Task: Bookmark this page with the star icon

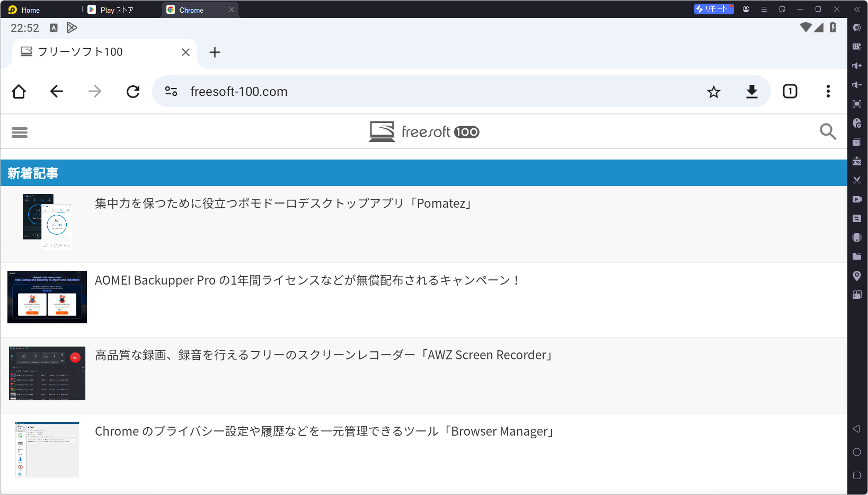Action: click(x=714, y=91)
